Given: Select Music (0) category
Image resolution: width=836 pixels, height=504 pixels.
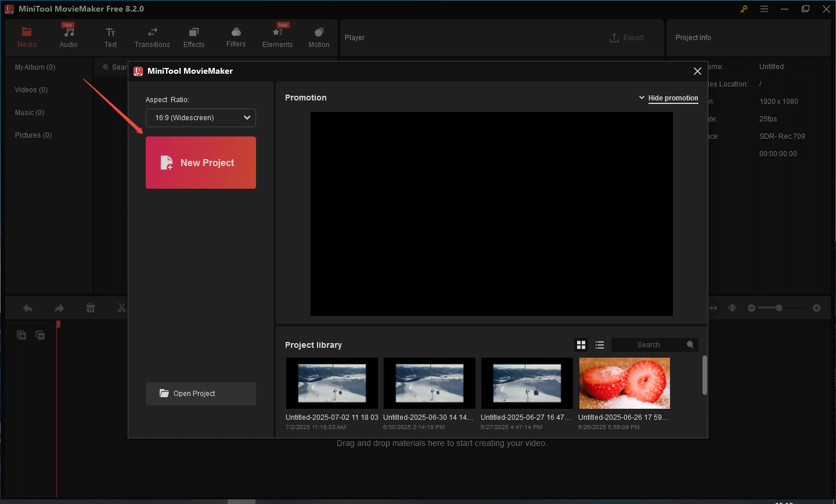Looking at the screenshot, I should (30, 113).
